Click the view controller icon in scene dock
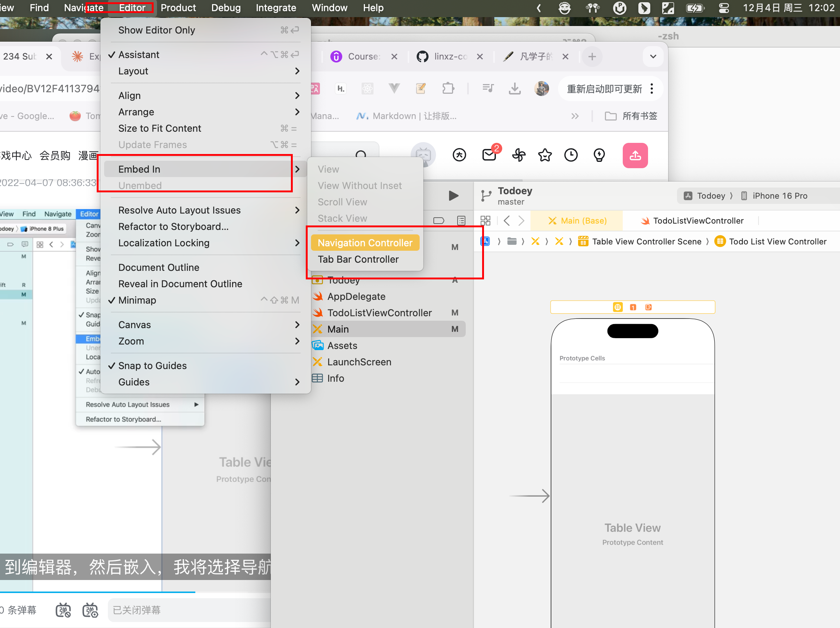Image resolution: width=840 pixels, height=628 pixels. 618,307
